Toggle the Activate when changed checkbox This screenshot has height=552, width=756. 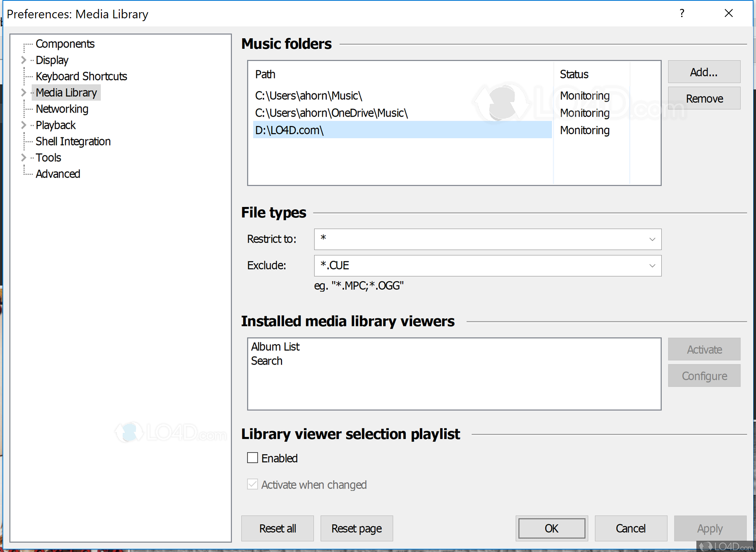(252, 484)
